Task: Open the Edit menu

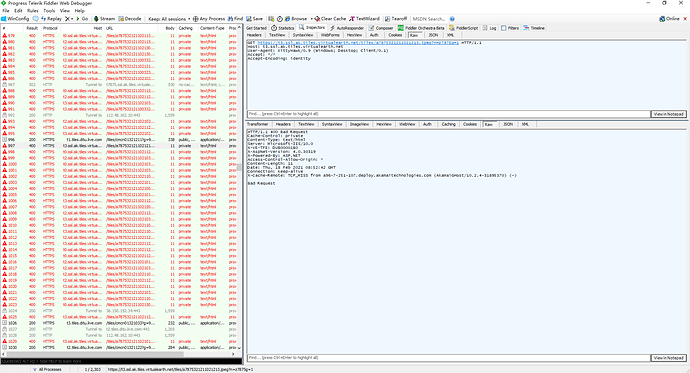Action: pos(18,11)
